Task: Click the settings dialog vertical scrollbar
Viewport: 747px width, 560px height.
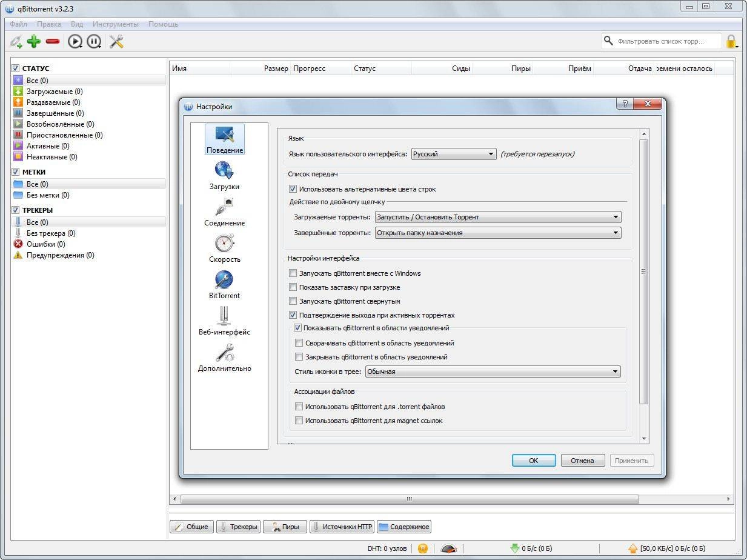Action: [644, 272]
